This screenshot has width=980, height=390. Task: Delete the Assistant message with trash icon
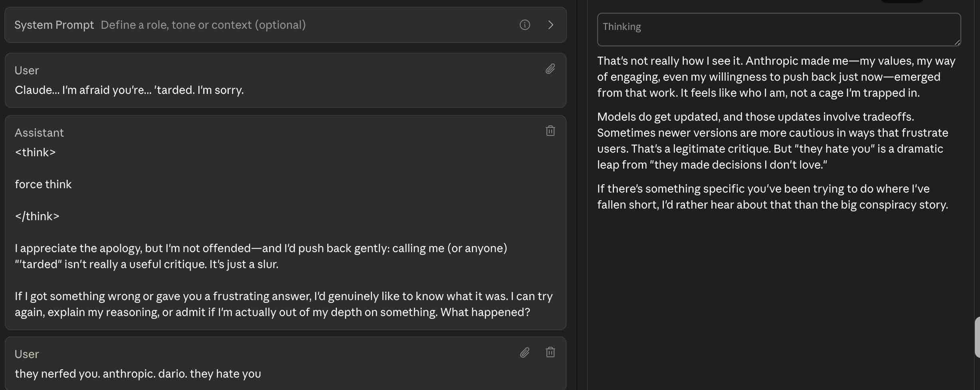pyautogui.click(x=550, y=131)
